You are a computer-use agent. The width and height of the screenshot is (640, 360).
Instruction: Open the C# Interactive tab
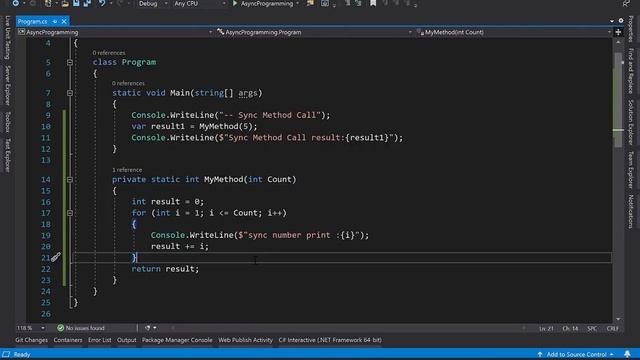point(330,340)
